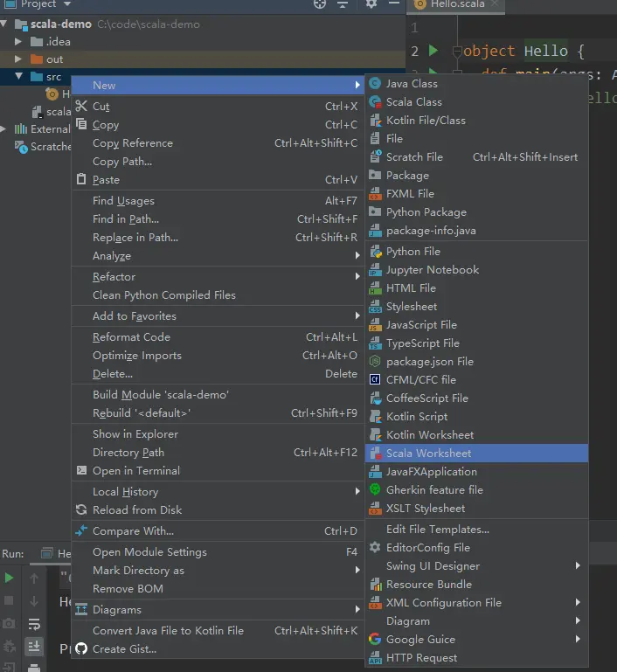Select Build Module 'scala-demo'

pyautogui.click(x=218, y=395)
